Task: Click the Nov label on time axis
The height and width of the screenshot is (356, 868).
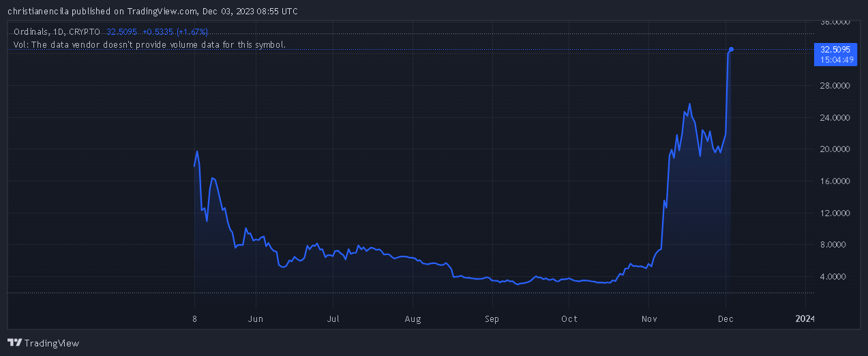Action: tap(648, 318)
